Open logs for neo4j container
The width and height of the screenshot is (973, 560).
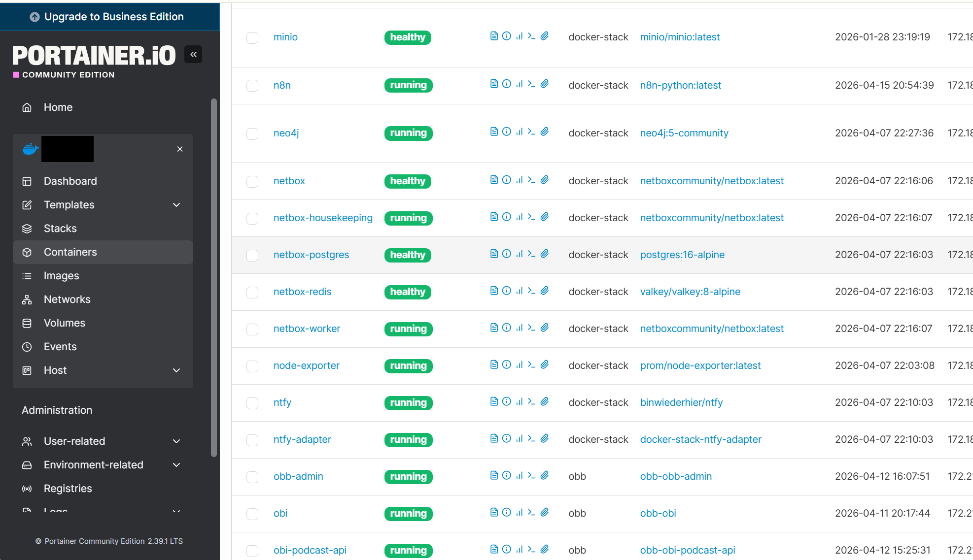(494, 132)
